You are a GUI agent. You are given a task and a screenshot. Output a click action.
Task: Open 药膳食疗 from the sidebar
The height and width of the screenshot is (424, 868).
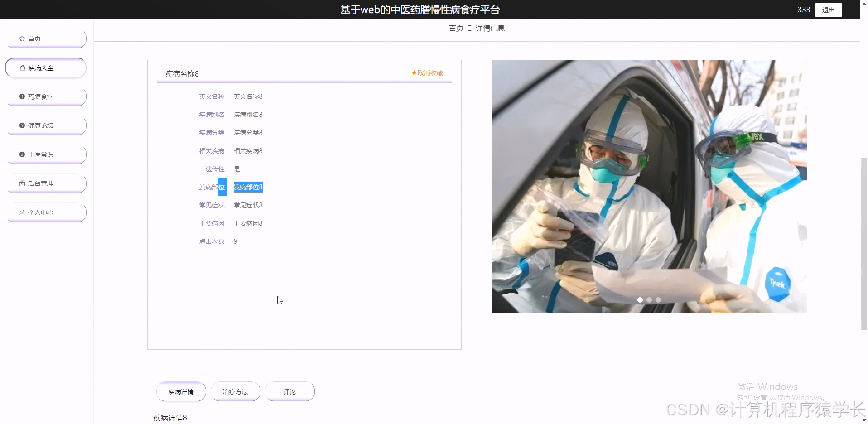(41, 96)
